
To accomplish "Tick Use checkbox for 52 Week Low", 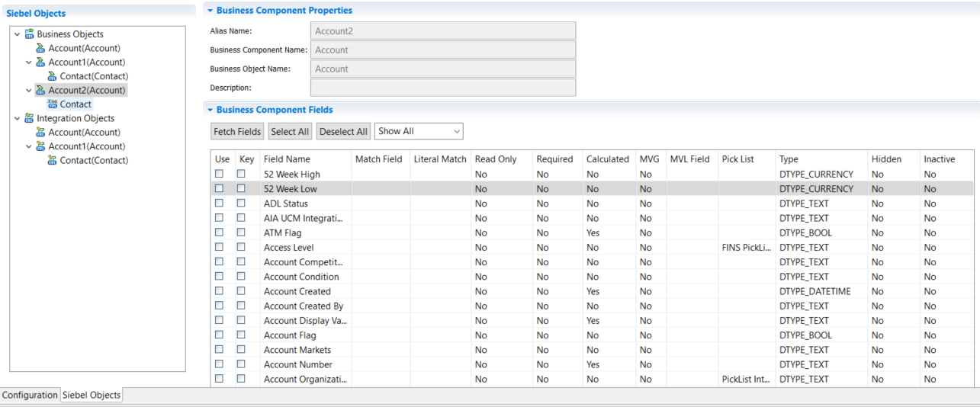I will (220, 188).
